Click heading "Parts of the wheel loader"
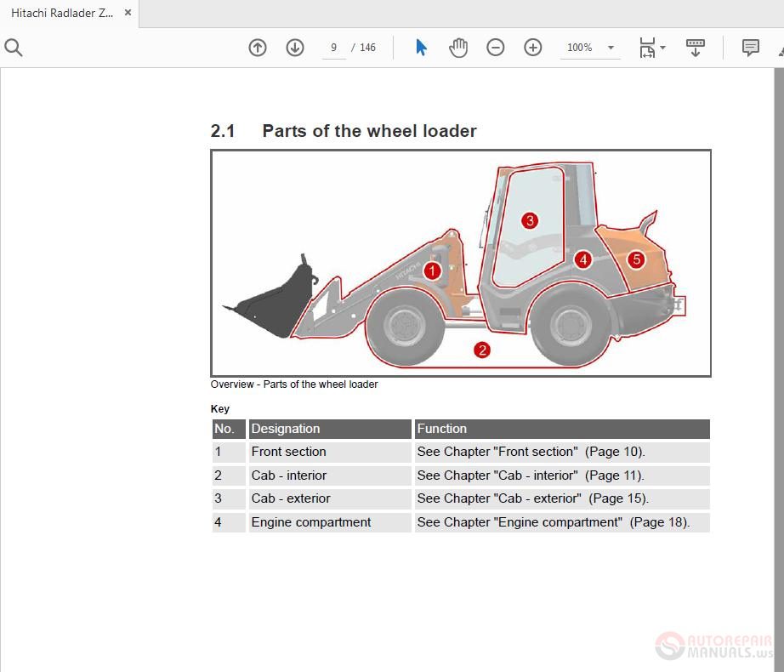 370,131
